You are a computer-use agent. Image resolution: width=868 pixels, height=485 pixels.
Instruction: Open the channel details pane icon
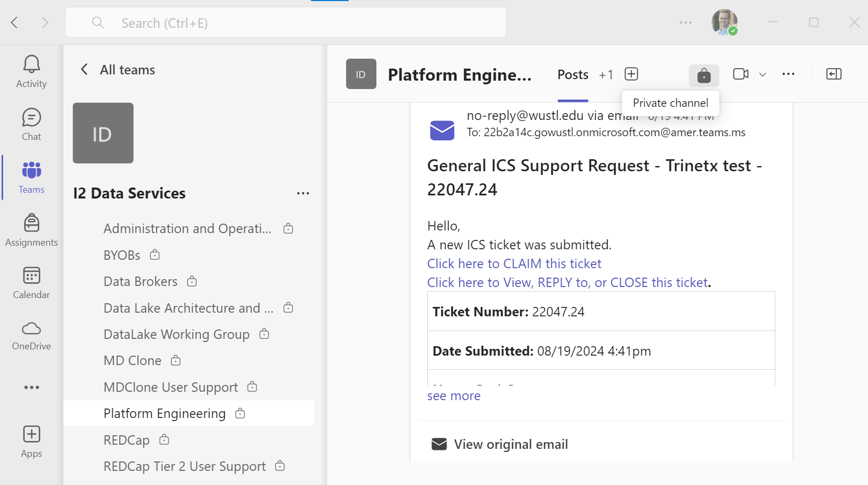pyautogui.click(x=834, y=74)
